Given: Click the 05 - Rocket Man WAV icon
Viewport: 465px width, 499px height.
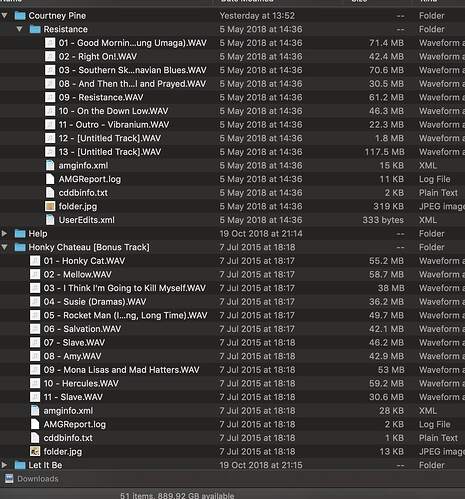Looking at the screenshot, I should coord(35,315).
